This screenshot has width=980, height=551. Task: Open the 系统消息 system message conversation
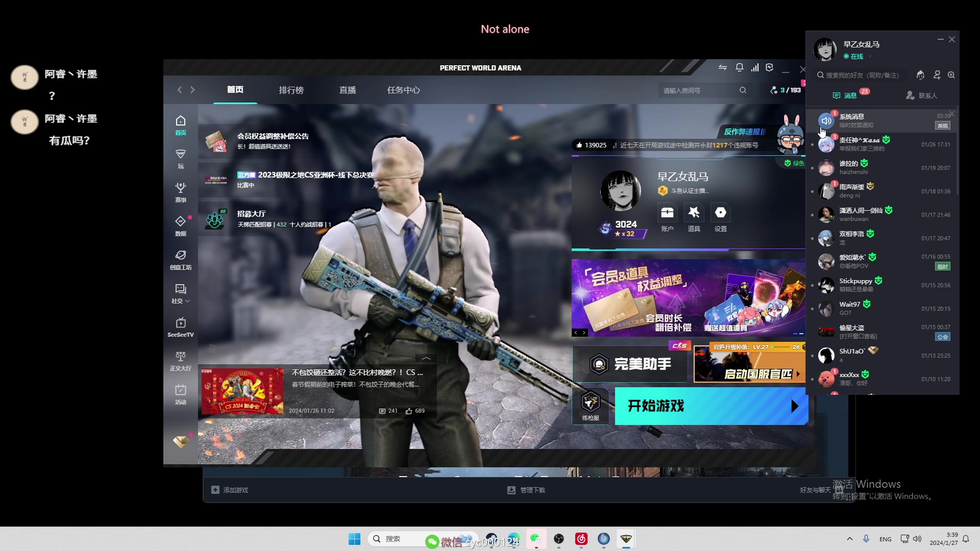coord(881,120)
